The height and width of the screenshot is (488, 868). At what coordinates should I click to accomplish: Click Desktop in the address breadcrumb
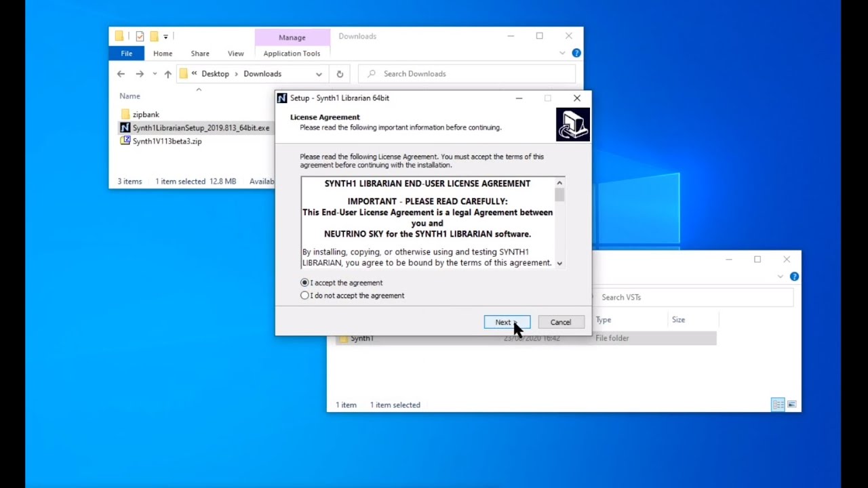pos(215,74)
